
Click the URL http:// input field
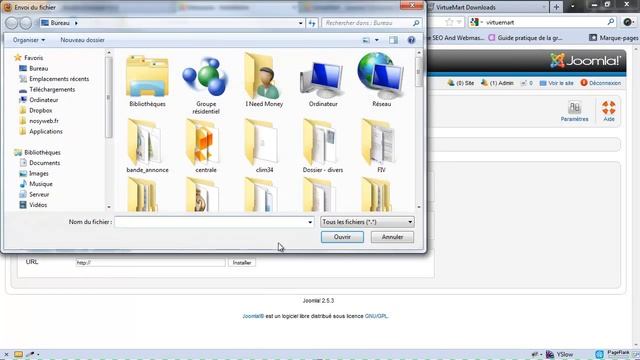[x=150, y=263]
